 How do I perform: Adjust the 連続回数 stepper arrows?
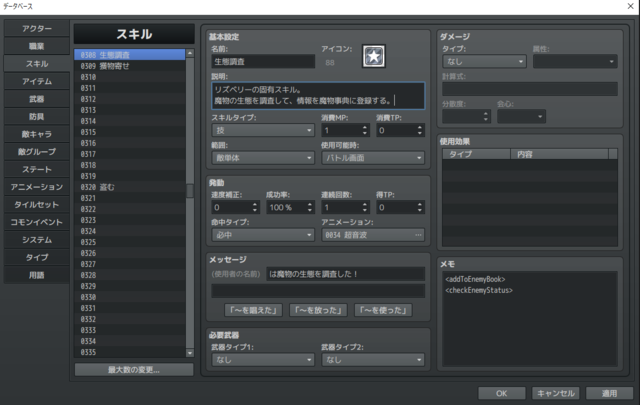[x=364, y=207]
